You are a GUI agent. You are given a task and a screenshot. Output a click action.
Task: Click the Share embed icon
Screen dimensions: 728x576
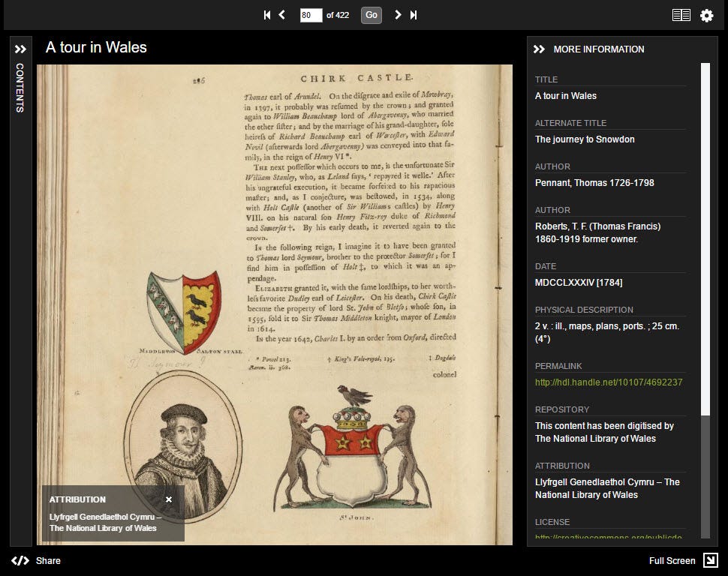coord(20,561)
